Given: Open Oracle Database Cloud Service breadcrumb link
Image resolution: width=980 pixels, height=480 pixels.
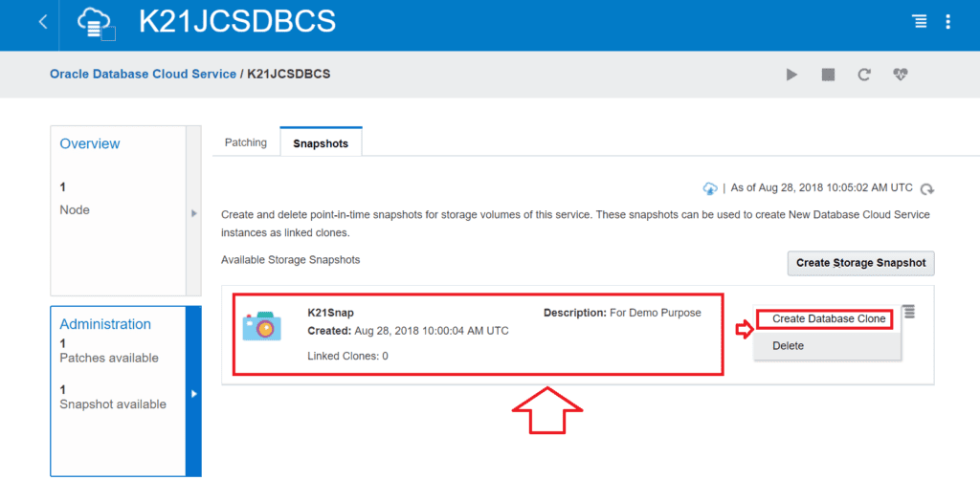Looking at the screenshot, I should click(144, 74).
